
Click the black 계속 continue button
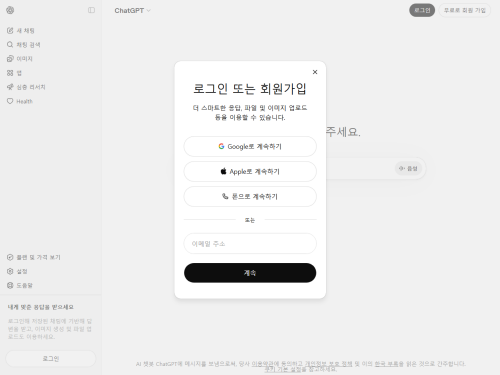(x=250, y=273)
